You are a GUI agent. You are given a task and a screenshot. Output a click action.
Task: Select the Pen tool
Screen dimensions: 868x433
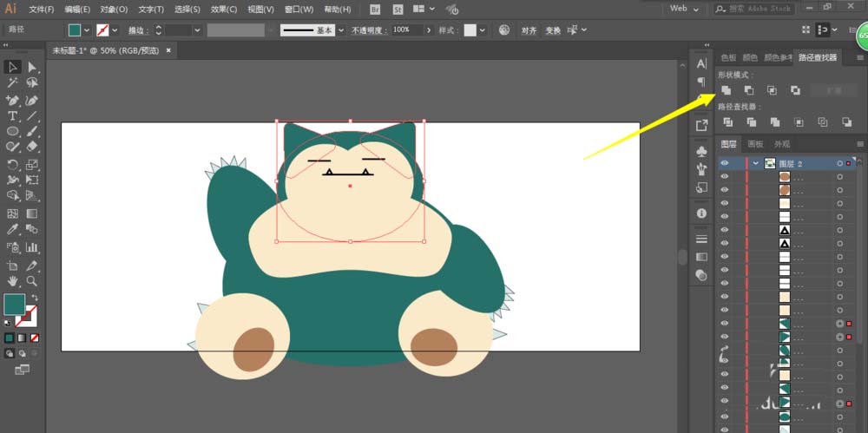13,100
